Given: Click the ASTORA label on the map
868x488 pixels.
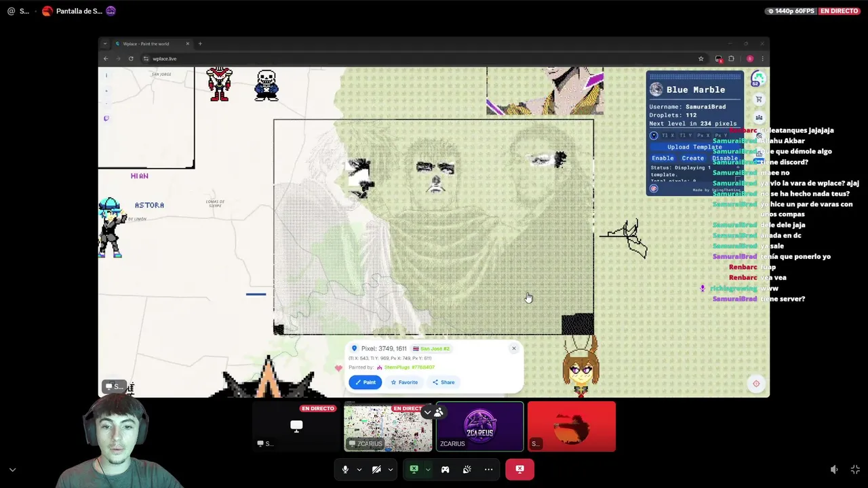Looking at the screenshot, I should pos(149,205).
